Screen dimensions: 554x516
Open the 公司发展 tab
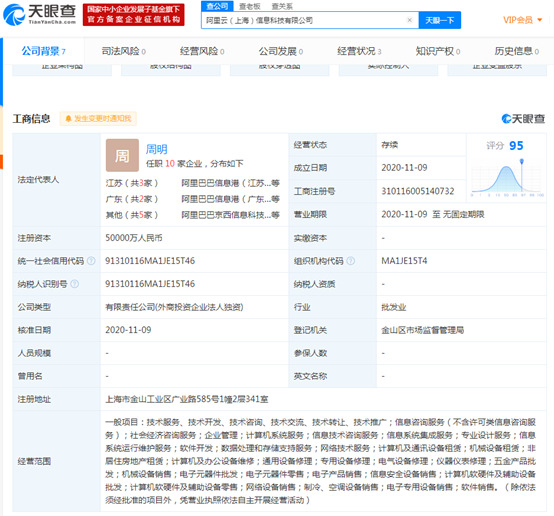pyautogui.click(x=281, y=51)
